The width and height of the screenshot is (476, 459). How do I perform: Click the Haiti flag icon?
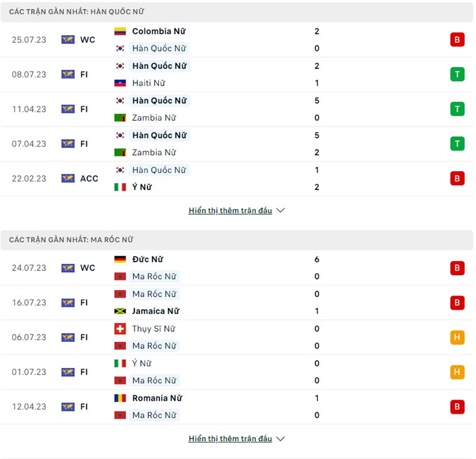point(120,83)
